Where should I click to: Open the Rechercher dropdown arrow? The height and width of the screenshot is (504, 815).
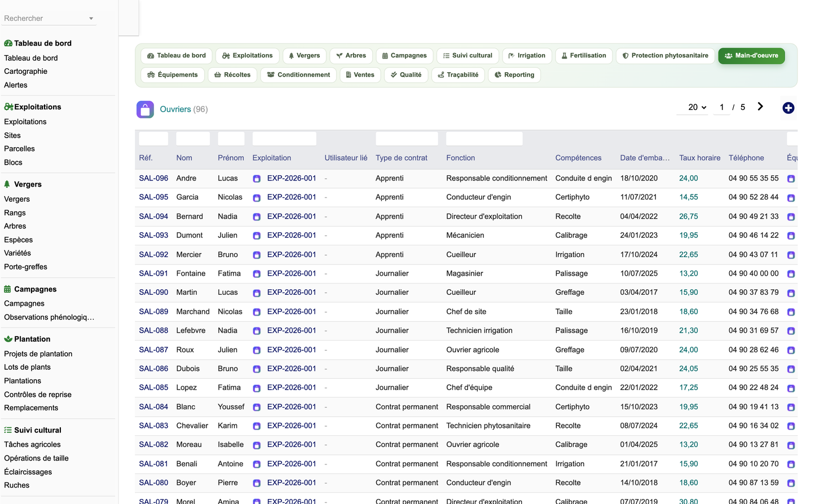pos(91,19)
